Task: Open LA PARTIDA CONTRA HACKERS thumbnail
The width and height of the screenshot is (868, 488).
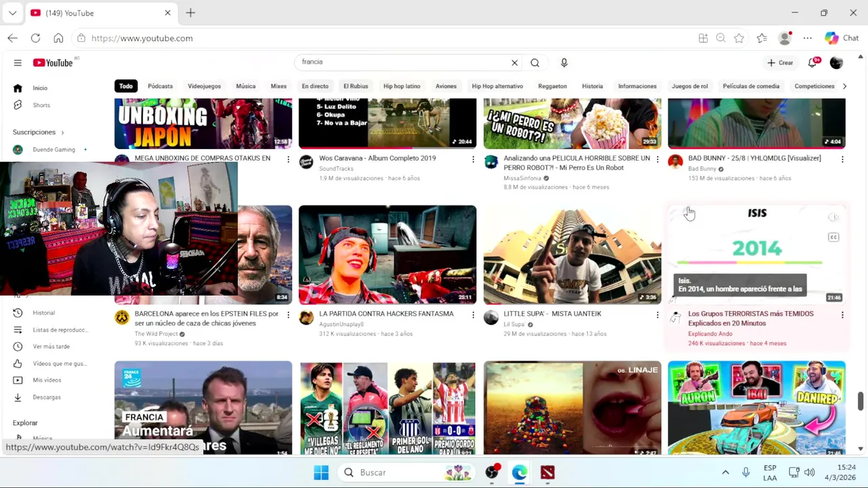Action: pyautogui.click(x=387, y=255)
